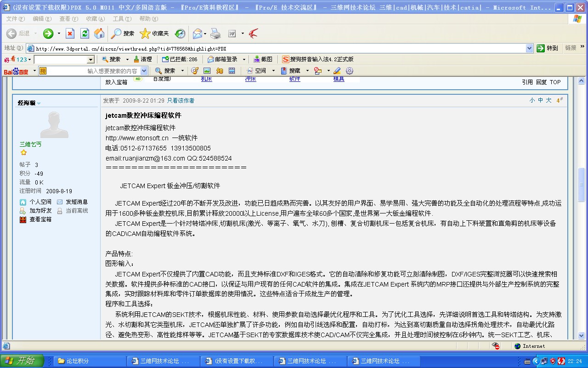Click the 发短消息 send message link

(77, 202)
